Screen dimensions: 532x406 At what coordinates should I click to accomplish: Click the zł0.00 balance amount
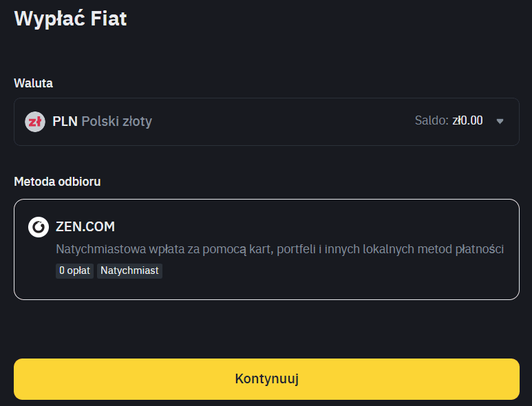(467, 121)
